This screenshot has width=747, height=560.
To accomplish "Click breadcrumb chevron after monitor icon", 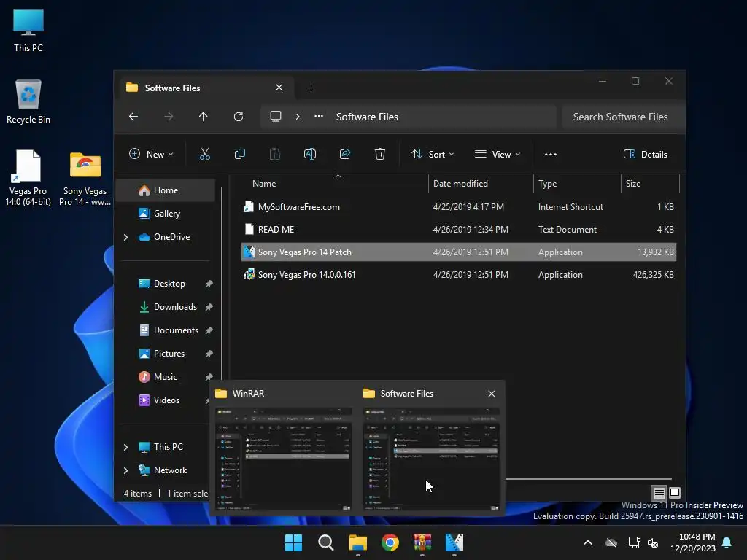I will point(298,117).
